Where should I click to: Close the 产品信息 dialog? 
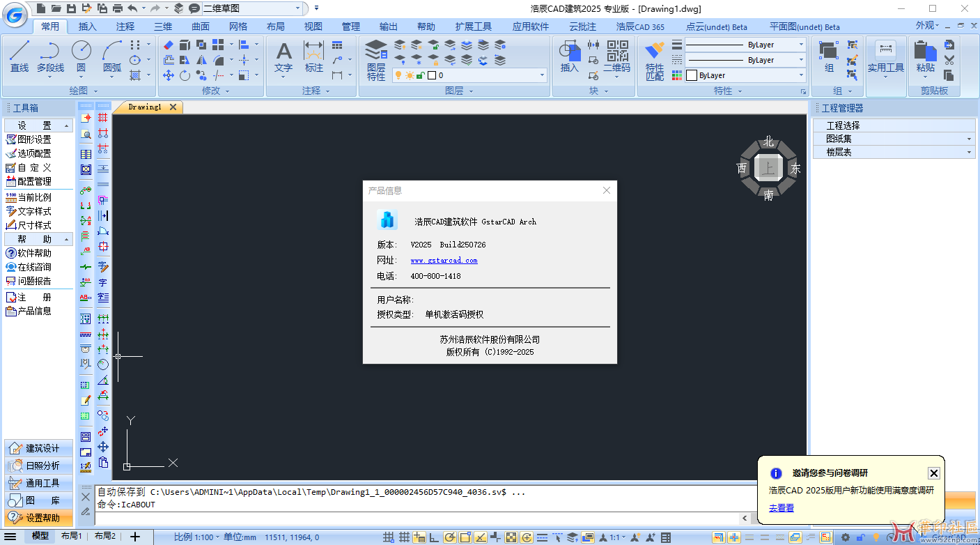[607, 190]
